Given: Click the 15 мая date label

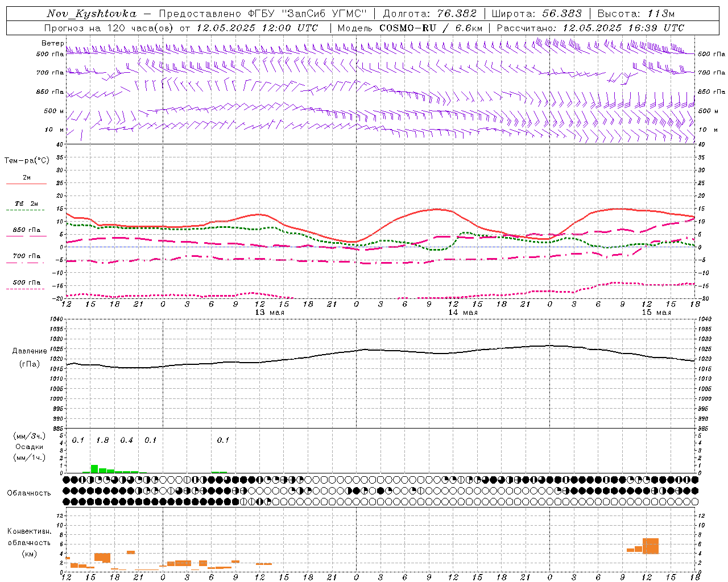Looking at the screenshot, I should 656,313.
